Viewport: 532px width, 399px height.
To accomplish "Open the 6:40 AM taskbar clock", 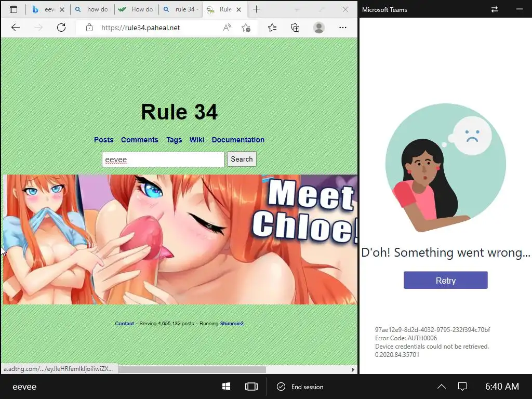I will click(502, 387).
